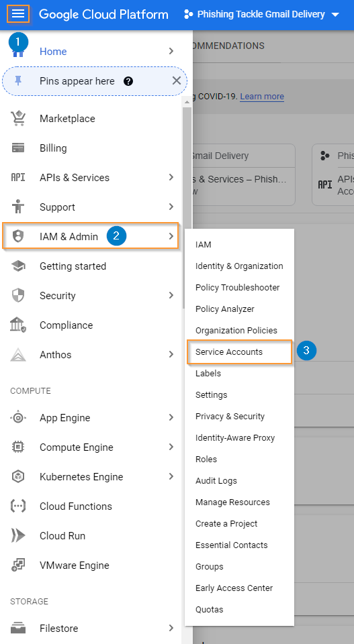Open the project selector dropdown arrow
Image resolution: width=354 pixels, height=644 pixels.
tap(335, 15)
